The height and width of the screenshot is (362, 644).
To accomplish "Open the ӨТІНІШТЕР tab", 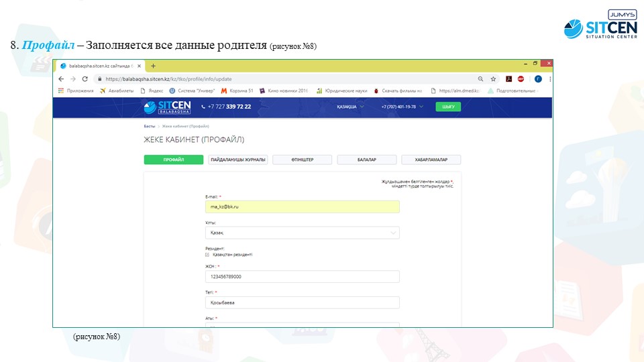I will [x=302, y=160].
